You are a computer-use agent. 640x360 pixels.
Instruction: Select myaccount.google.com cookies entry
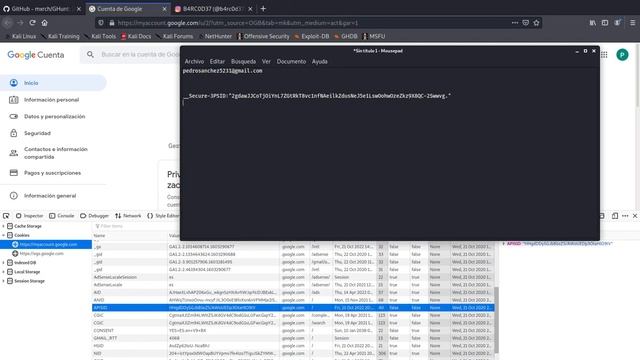[46, 244]
